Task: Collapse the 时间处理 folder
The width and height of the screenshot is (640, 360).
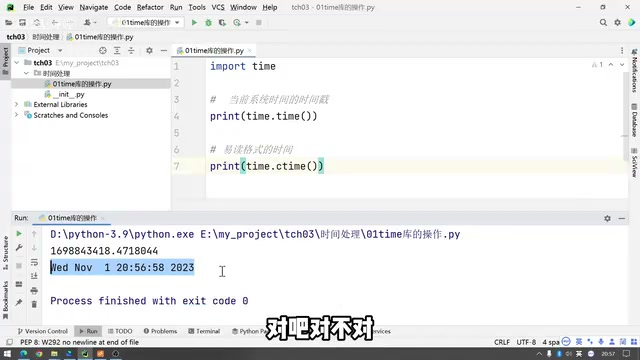Action: (x=27, y=73)
